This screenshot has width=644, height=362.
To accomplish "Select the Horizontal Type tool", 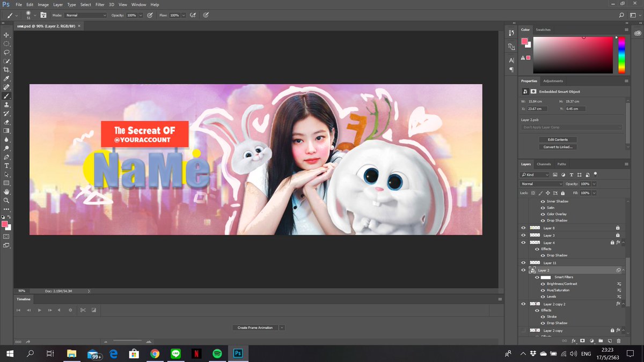I will pyautogui.click(x=6, y=166).
